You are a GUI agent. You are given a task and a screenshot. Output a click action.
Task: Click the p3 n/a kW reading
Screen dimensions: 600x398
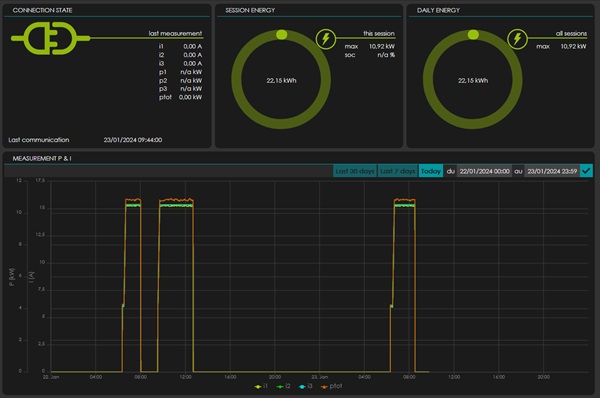coord(180,88)
